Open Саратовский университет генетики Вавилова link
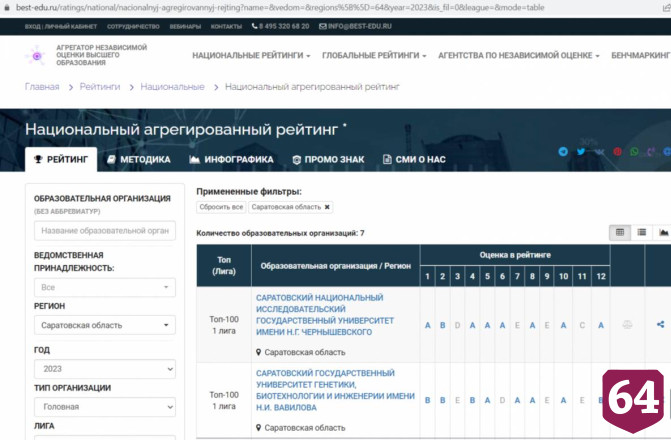 (x=335, y=390)
